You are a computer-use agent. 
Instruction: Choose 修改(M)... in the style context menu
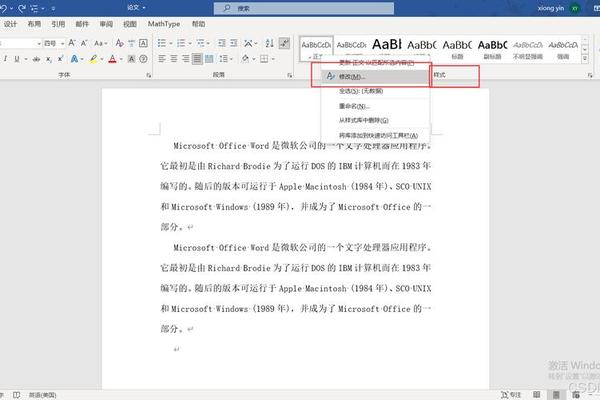375,77
